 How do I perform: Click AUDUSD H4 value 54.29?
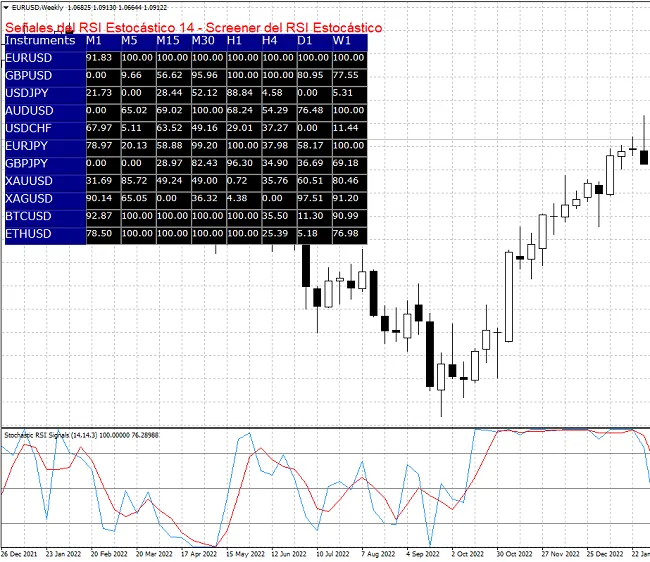point(275,111)
